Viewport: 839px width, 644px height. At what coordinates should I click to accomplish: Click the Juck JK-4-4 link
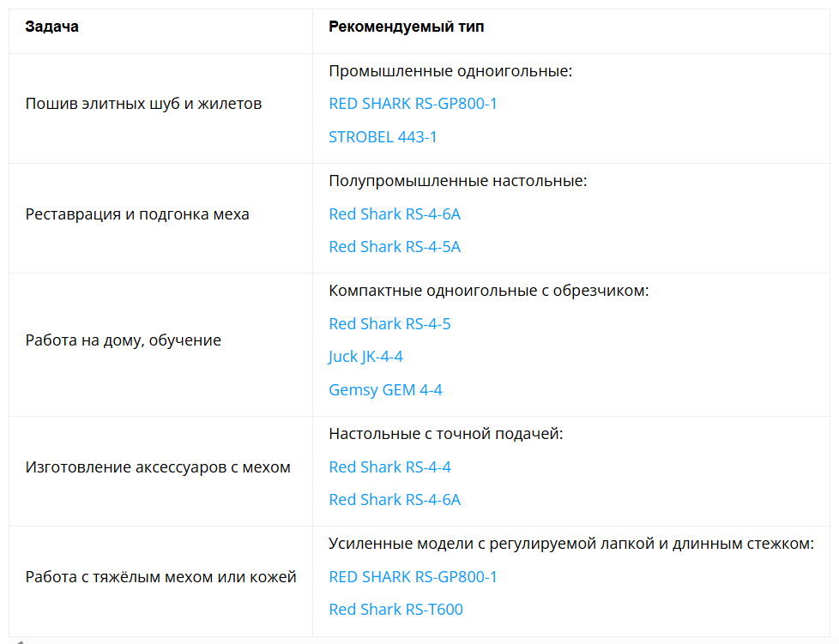(x=365, y=357)
